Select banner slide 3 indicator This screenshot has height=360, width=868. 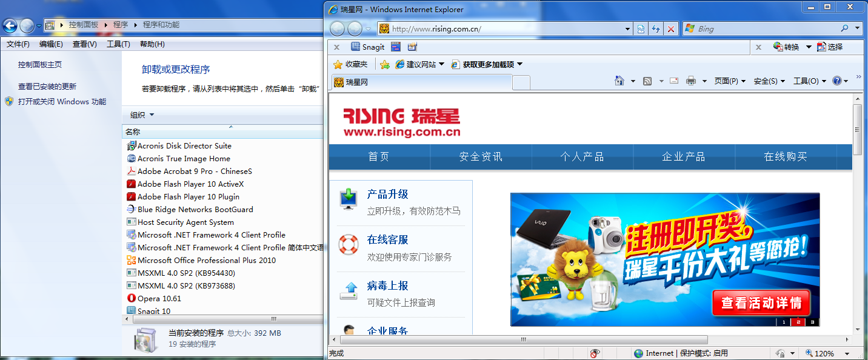[x=812, y=322]
